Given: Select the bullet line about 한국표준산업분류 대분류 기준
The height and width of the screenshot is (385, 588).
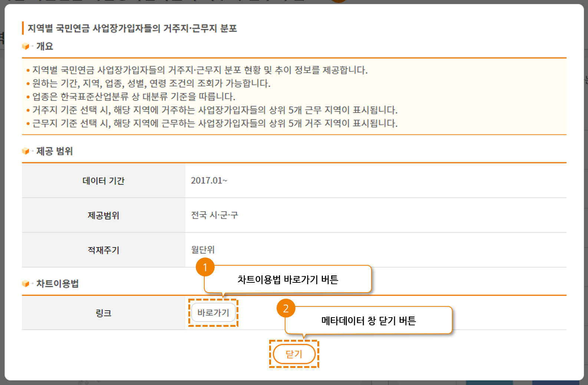Looking at the screenshot, I should coord(134,97).
